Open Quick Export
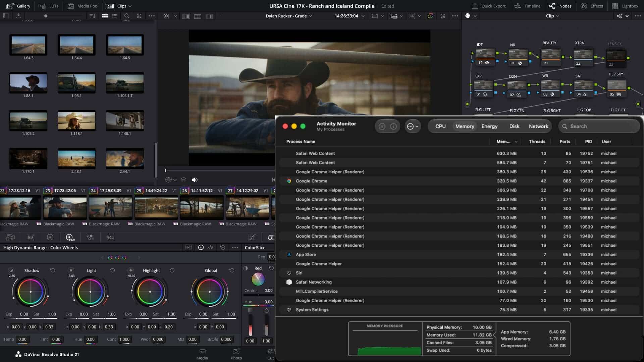 click(x=489, y=6)
